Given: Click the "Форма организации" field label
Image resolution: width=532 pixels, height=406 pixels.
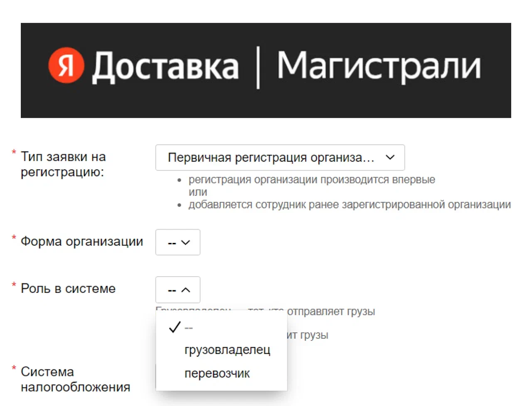Looking at the screenshot, I should click(x=82, y=241).
